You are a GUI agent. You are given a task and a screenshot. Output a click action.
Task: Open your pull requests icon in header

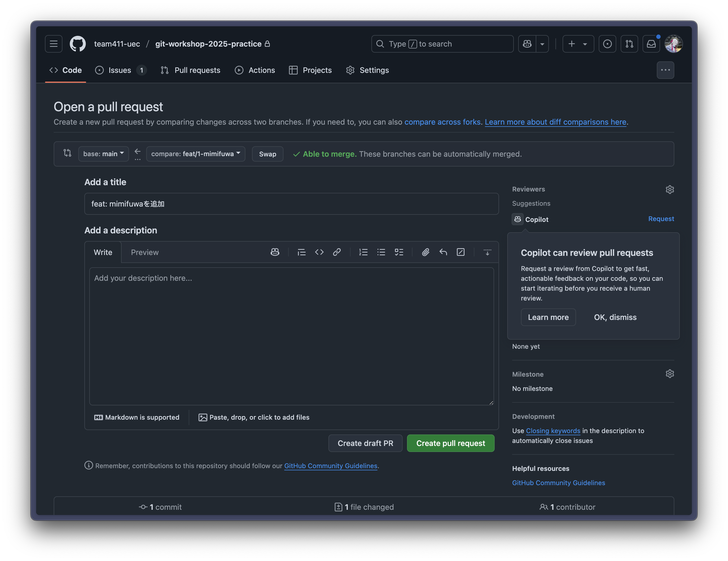pyautogui.click(x=629, y=44)
